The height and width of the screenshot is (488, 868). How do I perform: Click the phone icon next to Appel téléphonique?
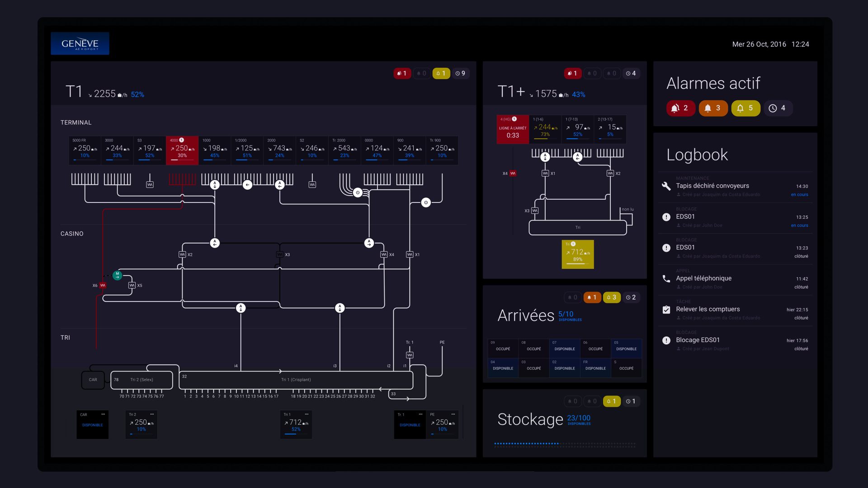point(666,279)
